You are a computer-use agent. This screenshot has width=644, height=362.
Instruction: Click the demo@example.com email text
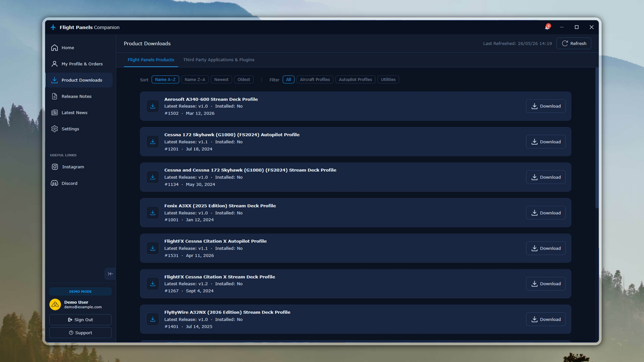[x=83, y=307]
